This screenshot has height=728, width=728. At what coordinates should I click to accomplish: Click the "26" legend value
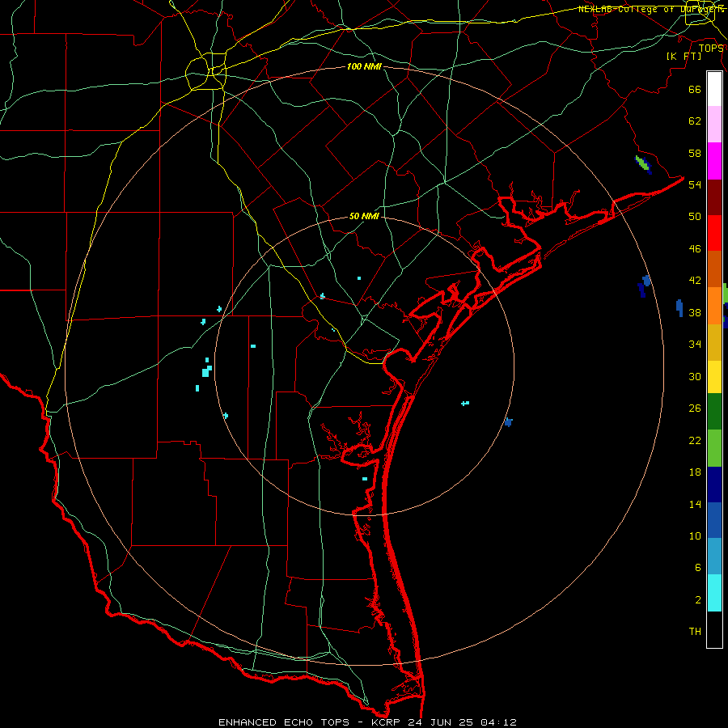click(x=695, y=408)
